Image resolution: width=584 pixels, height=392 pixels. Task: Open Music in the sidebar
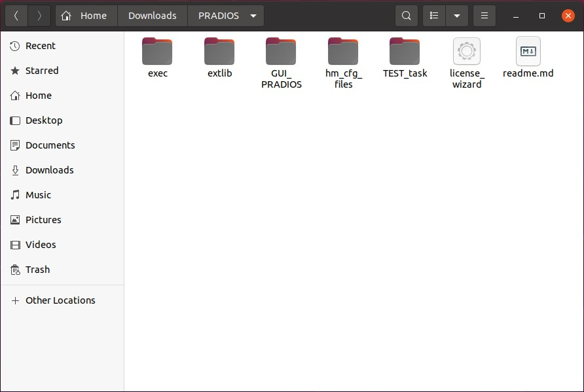[x=62, y=195]
